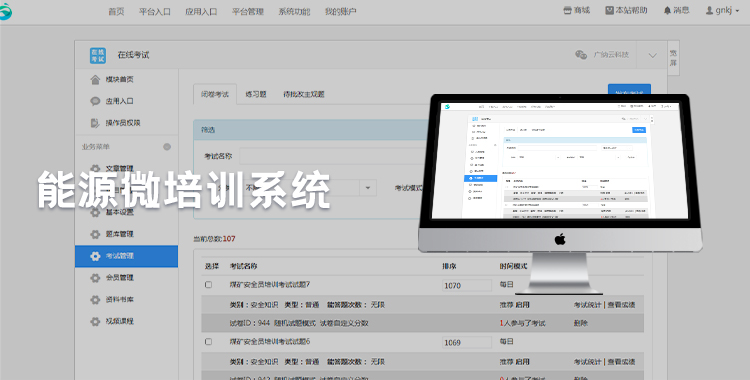Viewport: 750px width, 380px height.
Task: Switch to the 闭卷考试 tab
Action: click(215, 94)
